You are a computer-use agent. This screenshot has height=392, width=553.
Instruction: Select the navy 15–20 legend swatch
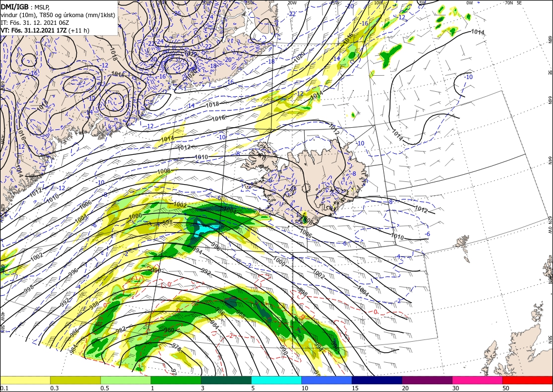[x=377, y=380]
